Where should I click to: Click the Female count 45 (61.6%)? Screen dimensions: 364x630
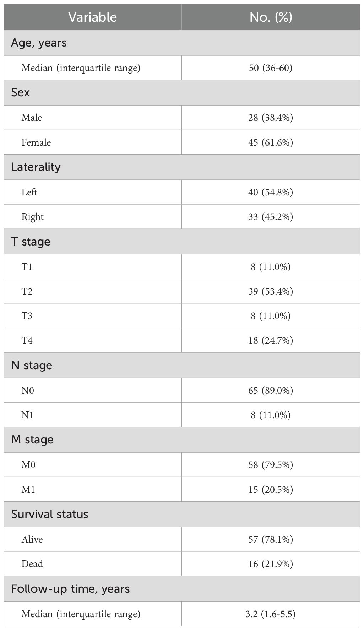tap(271, 142)
